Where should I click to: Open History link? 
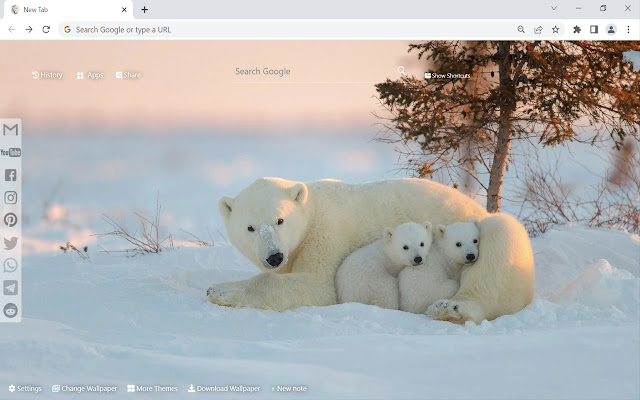(47, 75)
